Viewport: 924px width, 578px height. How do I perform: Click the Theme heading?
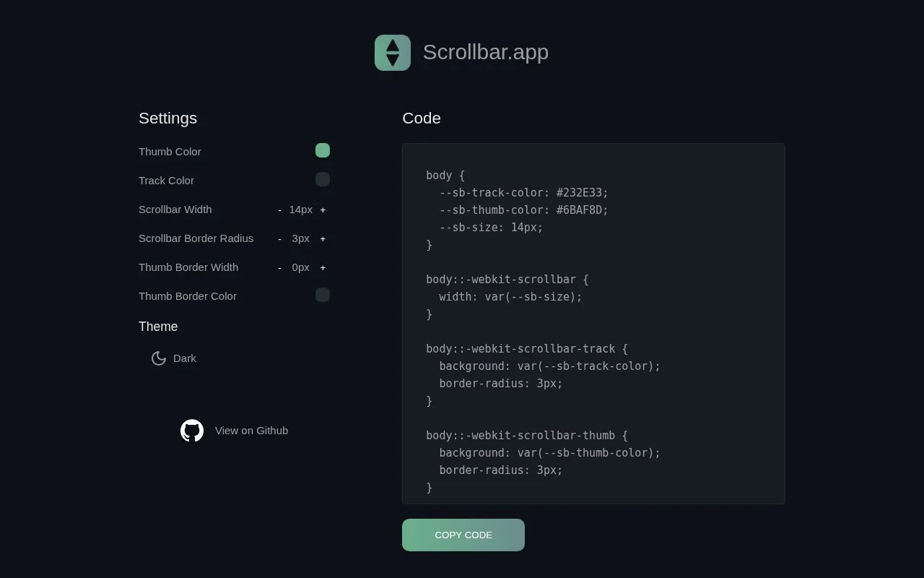[158, 327]
